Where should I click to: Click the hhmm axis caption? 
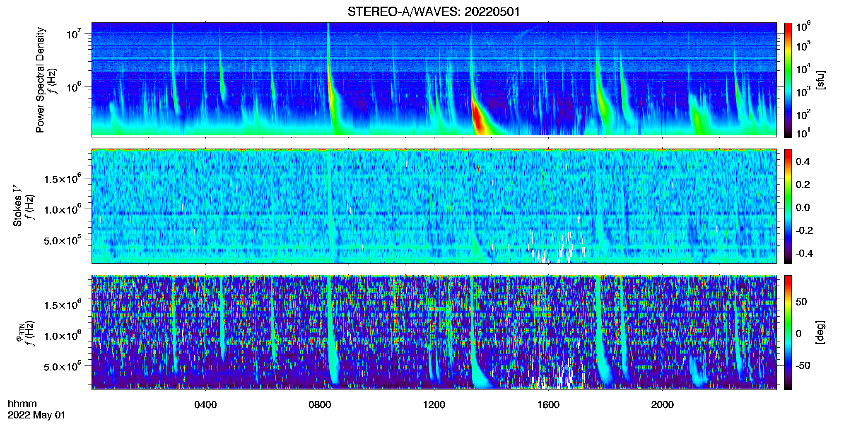pos(22,404)
